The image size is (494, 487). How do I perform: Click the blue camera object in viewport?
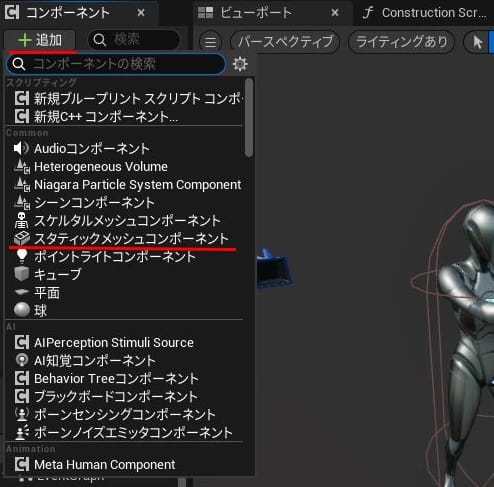[274, 269]
